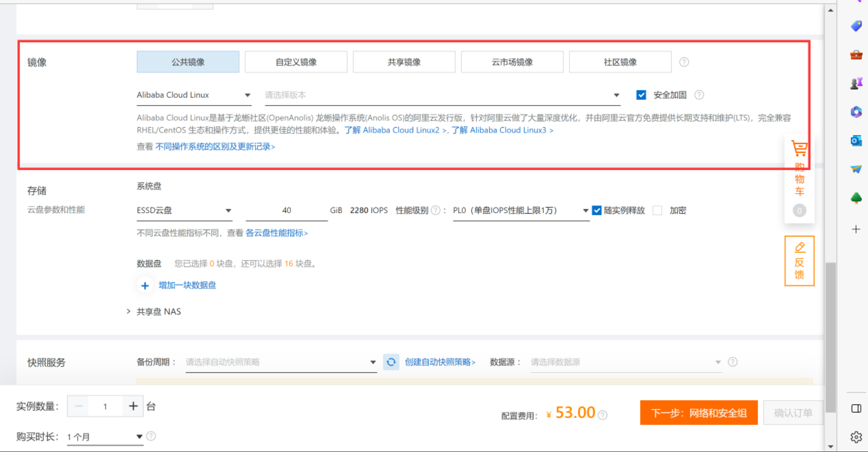Open the 各云盘性能指标 link
The height and width of the screenshot is (452, 868).
pos(277,233)
